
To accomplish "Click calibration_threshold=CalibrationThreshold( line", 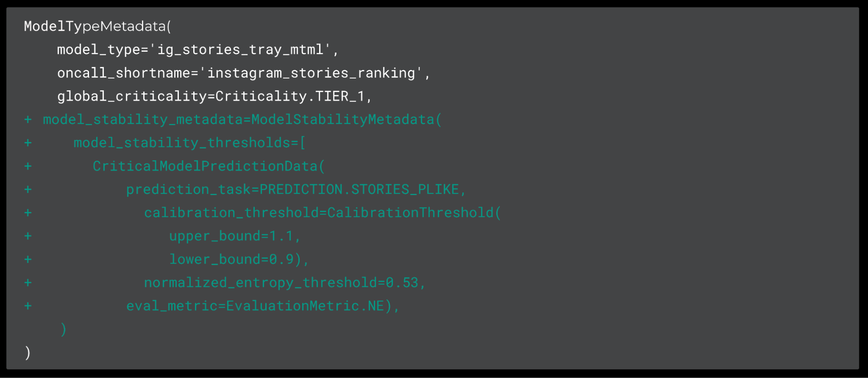I will click(x=323, y=213).
